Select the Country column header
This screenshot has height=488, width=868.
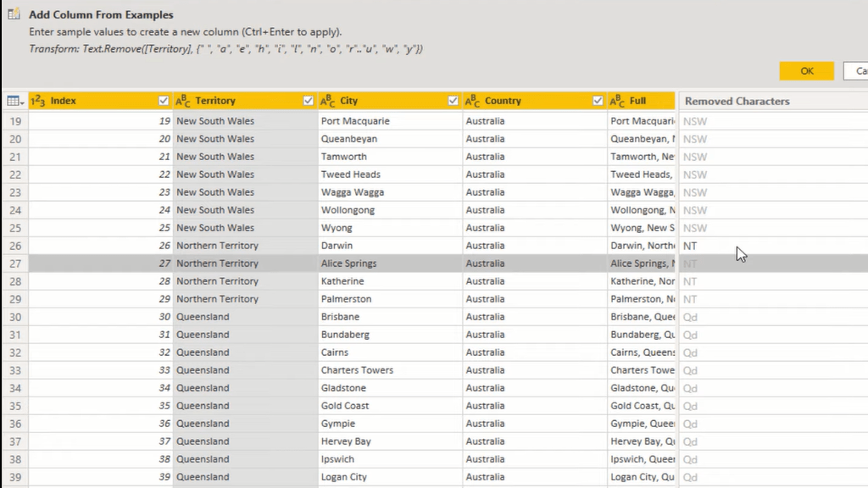tap(534, 101)
